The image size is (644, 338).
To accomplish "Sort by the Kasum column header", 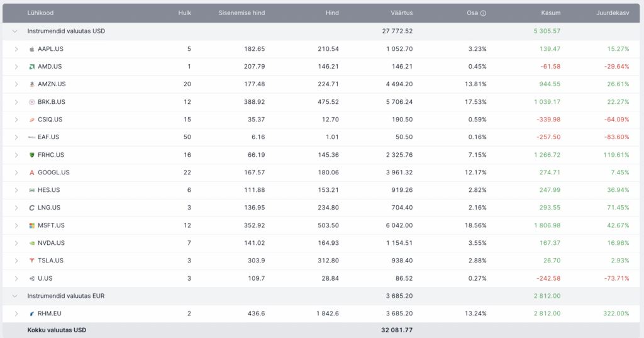I will [x=550, y=13].
